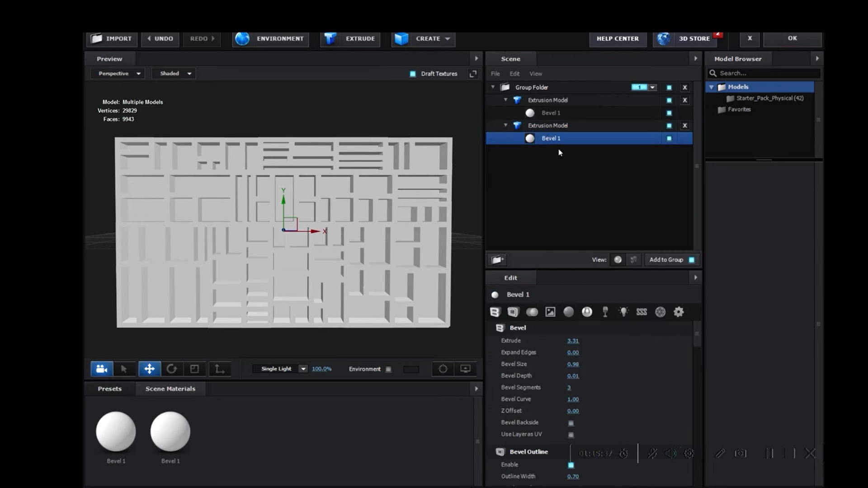
Task: Enable the Bevel Backside checkbox
Action: pos(571,423)
